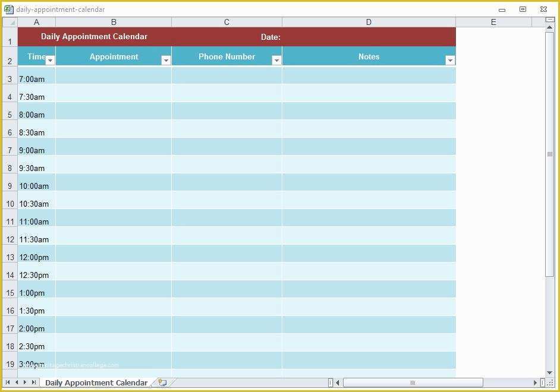This screenshot has width=560, height=392.
Task: Click the Insert Worksheet tab icon
Action: coord(163,382)
